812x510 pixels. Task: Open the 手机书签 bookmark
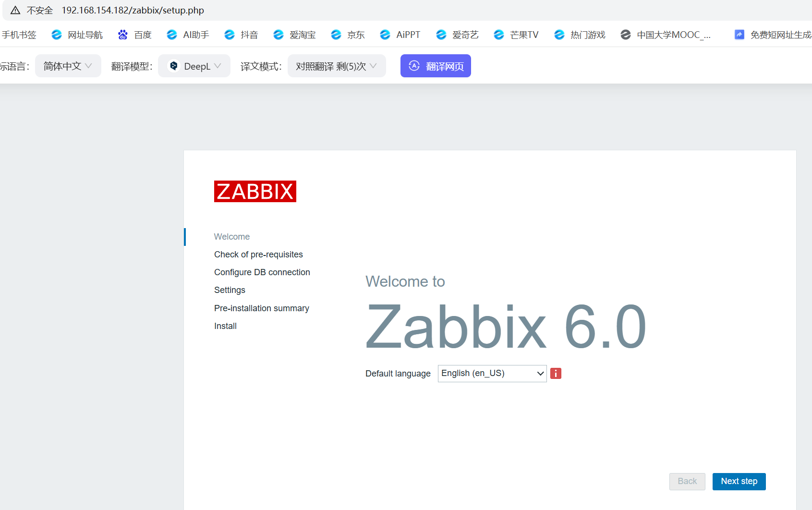pyautogui.click(x=19, y=35)
